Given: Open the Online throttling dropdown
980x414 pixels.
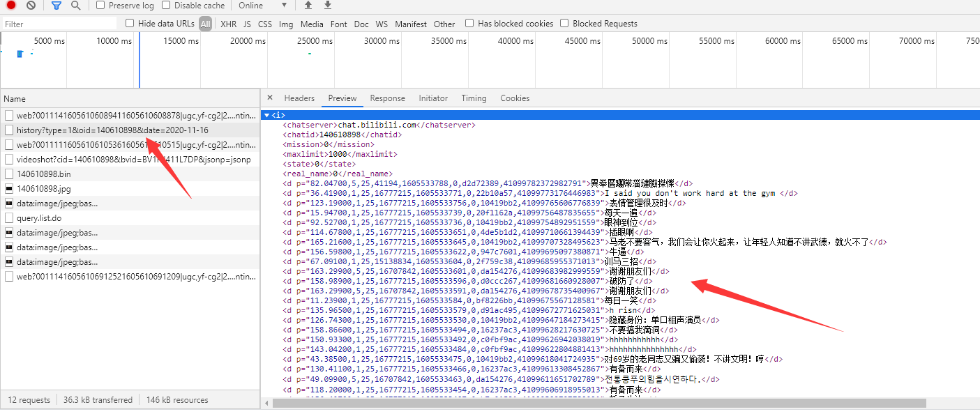Looking at the screenshot, I should 262,5.
